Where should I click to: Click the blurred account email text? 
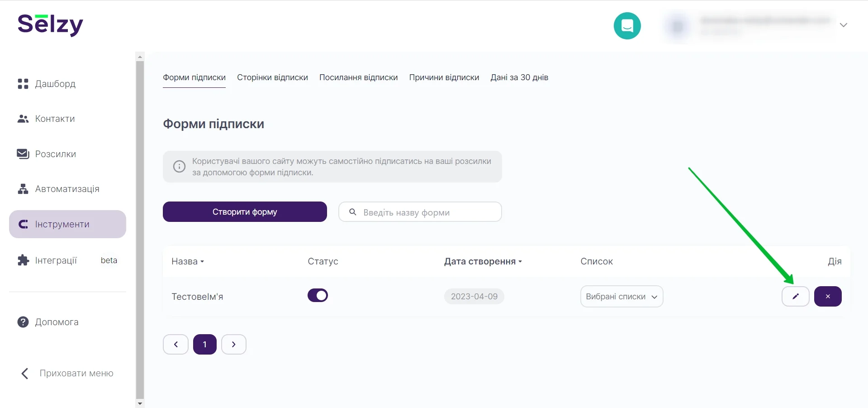[765, 20]
